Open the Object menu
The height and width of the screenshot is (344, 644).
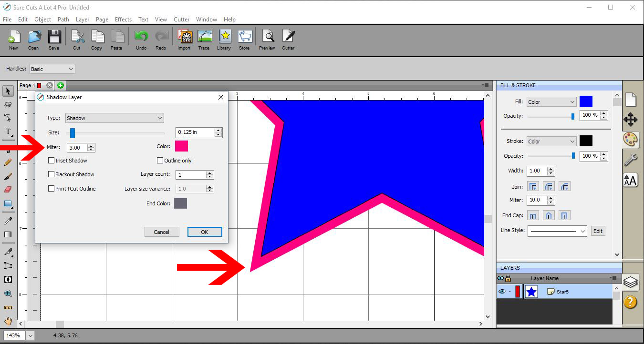pyautogui.click(x=42, y=20)
